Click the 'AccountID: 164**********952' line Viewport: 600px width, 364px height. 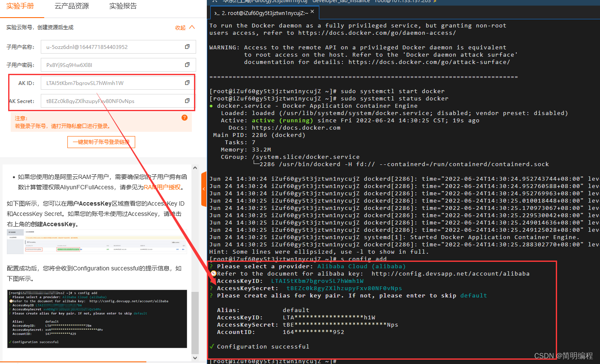(x=280, y=332)
